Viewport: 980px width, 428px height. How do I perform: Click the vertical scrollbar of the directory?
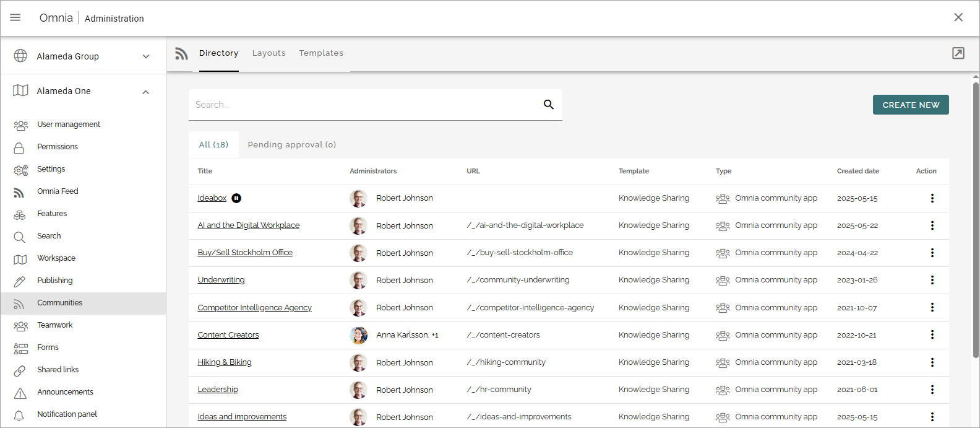point(976,220)
